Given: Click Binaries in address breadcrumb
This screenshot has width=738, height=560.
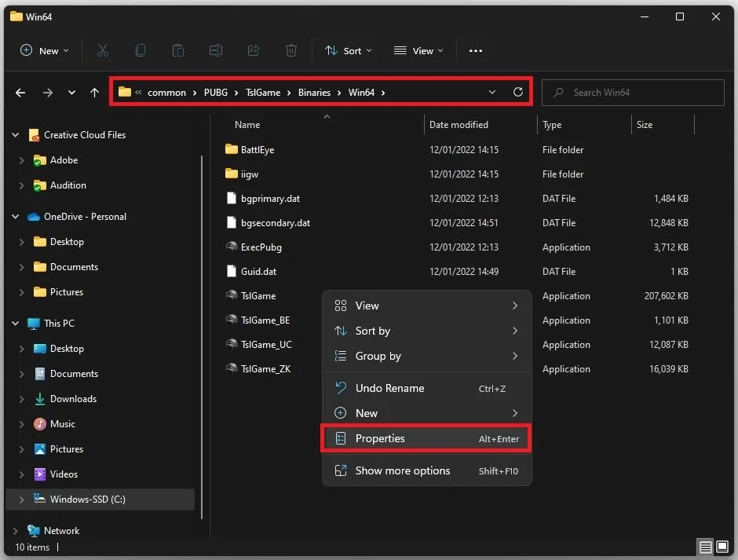Looking at the screenshot, I should click(314, 93).
